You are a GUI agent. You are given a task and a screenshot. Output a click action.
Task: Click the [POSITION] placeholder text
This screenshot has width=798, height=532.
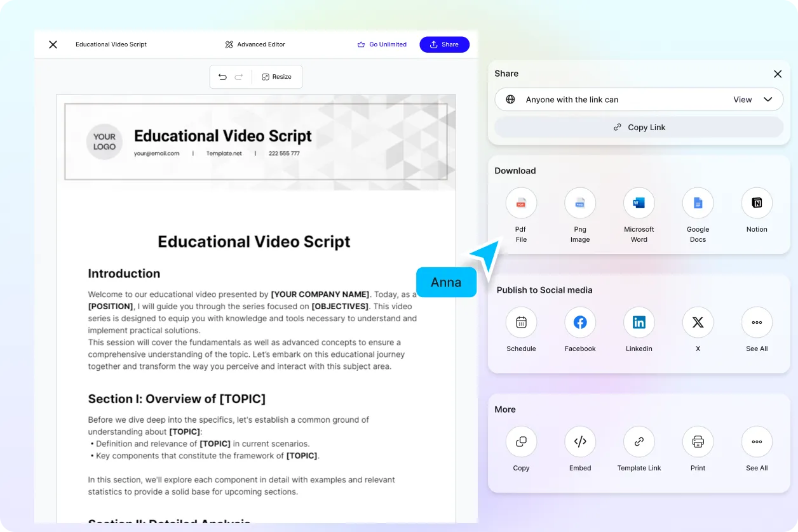(x=111, y=307)
